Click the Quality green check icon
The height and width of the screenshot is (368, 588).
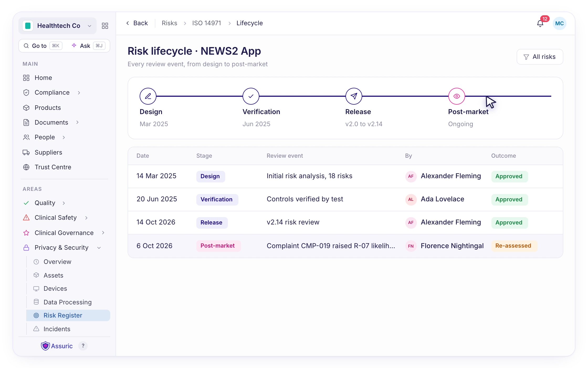26,203
